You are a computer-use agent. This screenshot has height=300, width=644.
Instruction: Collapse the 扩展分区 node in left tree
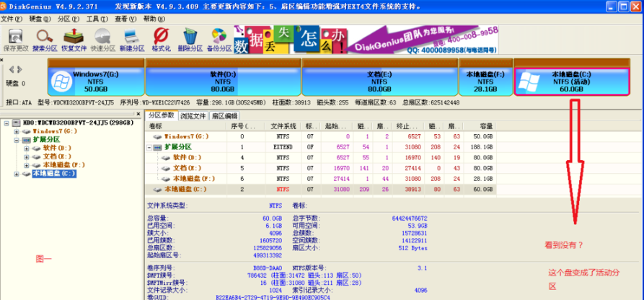point(17,140)
